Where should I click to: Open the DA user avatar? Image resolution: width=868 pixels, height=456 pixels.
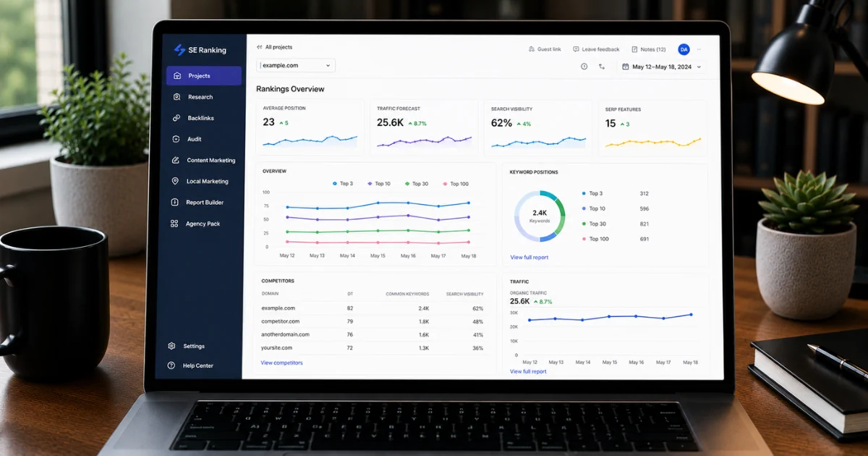pyautogui.click(x=684, y=49)
